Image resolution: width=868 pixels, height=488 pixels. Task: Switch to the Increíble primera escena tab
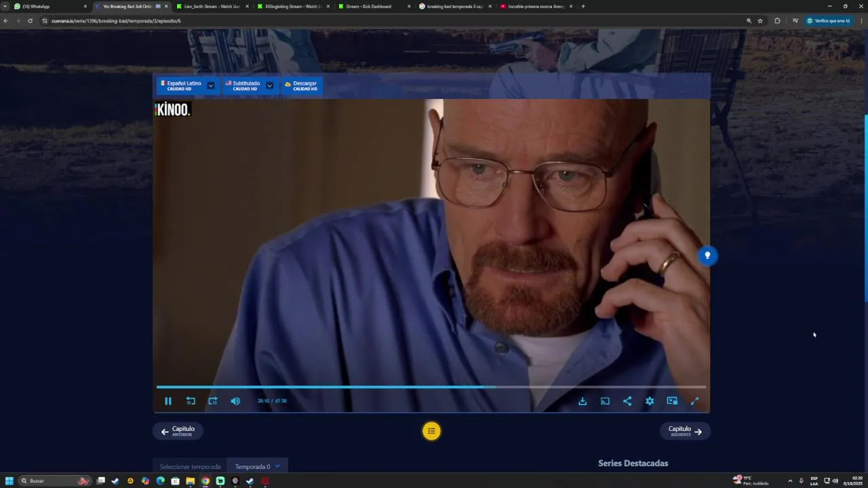tap(536, 6)
